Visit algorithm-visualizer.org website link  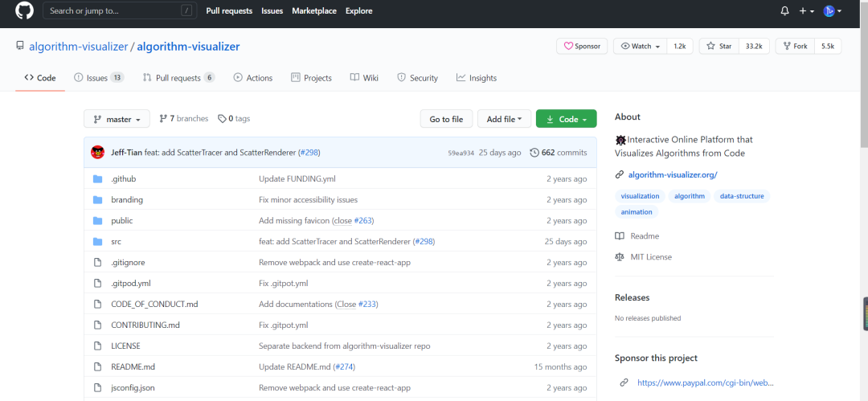(x=673, y=174)
